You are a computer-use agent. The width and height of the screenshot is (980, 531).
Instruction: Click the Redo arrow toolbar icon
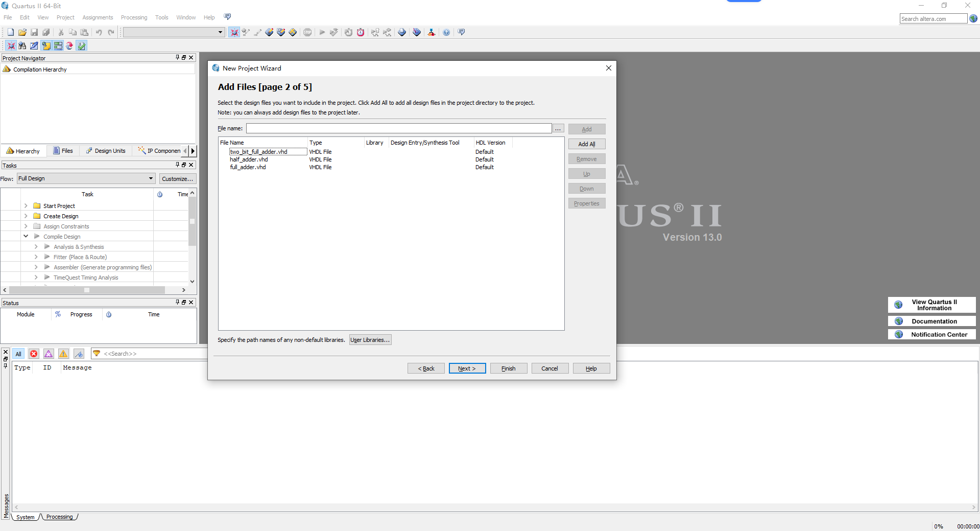pyautogui.click(x=111, y=32)
